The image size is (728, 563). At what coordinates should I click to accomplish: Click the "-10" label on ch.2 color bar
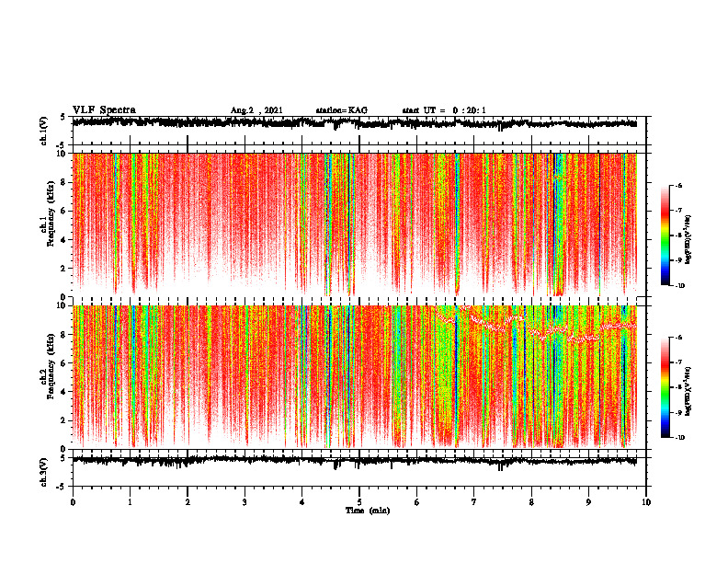tap(680, 438)
